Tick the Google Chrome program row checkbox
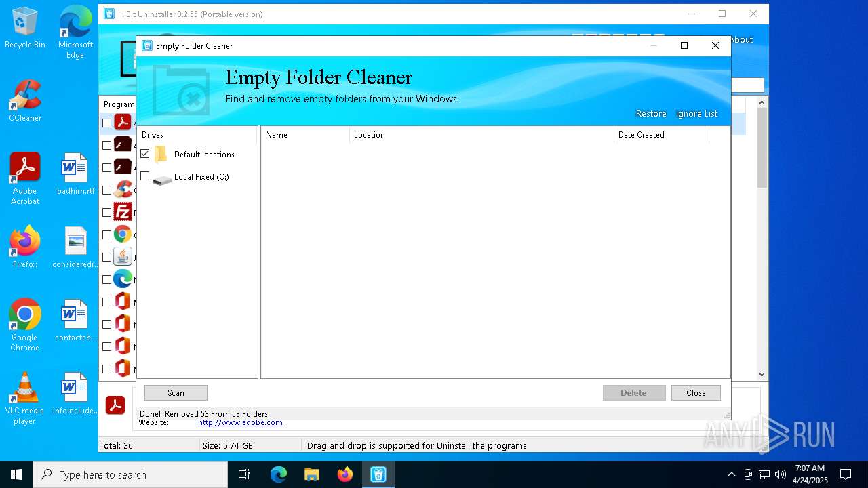Image resolution: width=868 pixels, height=488 pixels. point(106,235)
